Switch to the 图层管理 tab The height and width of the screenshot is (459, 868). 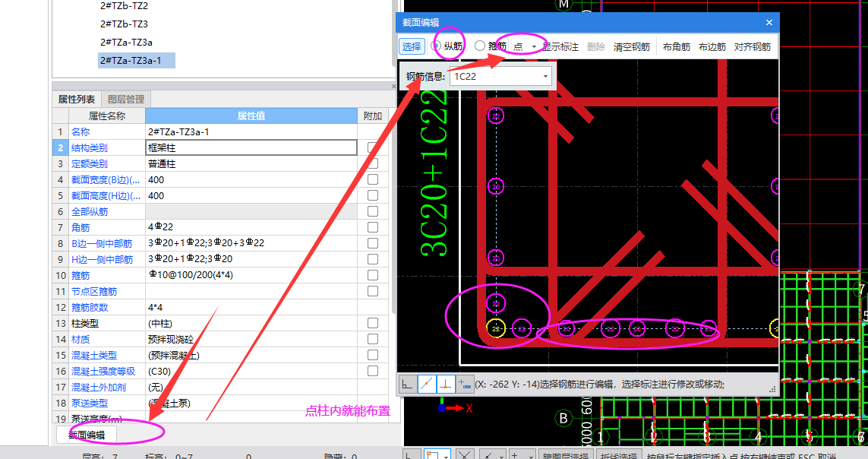(125, 99)
